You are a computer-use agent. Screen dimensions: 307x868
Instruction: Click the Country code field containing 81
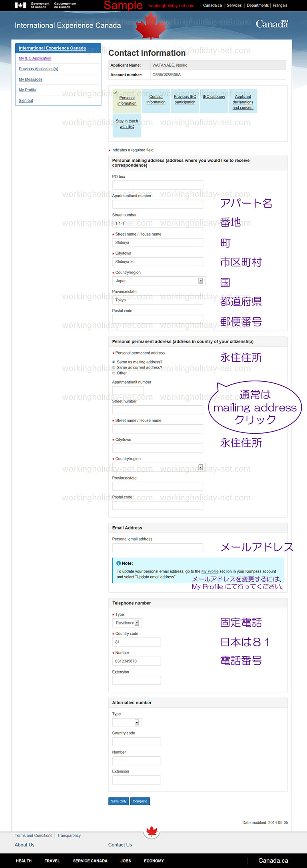[x=136, y=642]
